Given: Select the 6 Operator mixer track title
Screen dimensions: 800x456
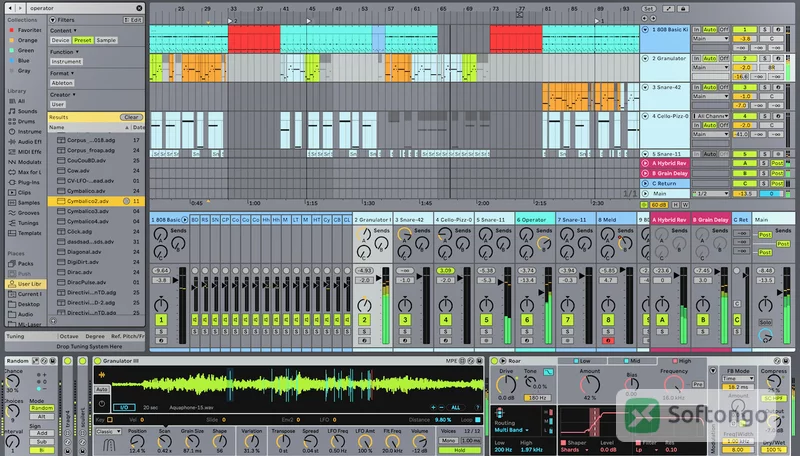Looking at the screenshot, I should coord(535,220).
